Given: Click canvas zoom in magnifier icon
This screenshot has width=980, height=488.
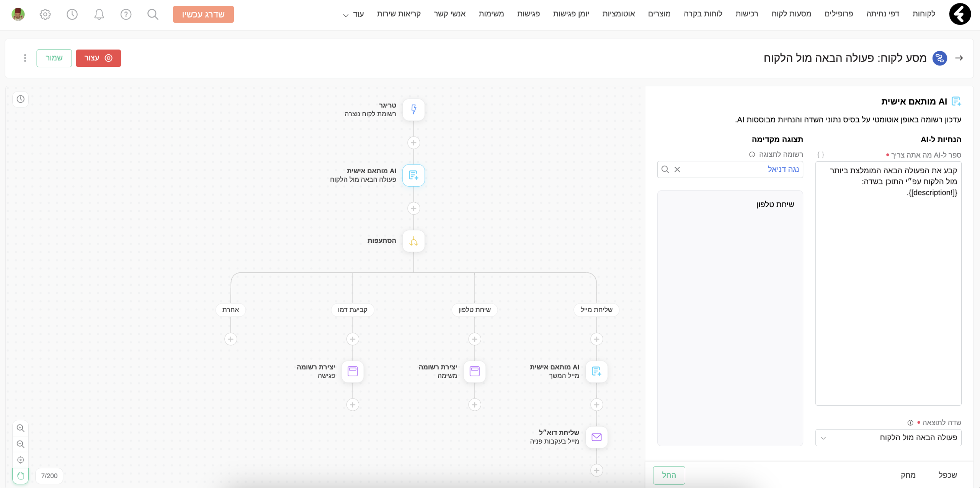Looking at the screenshot, I should tap(21, 428).
